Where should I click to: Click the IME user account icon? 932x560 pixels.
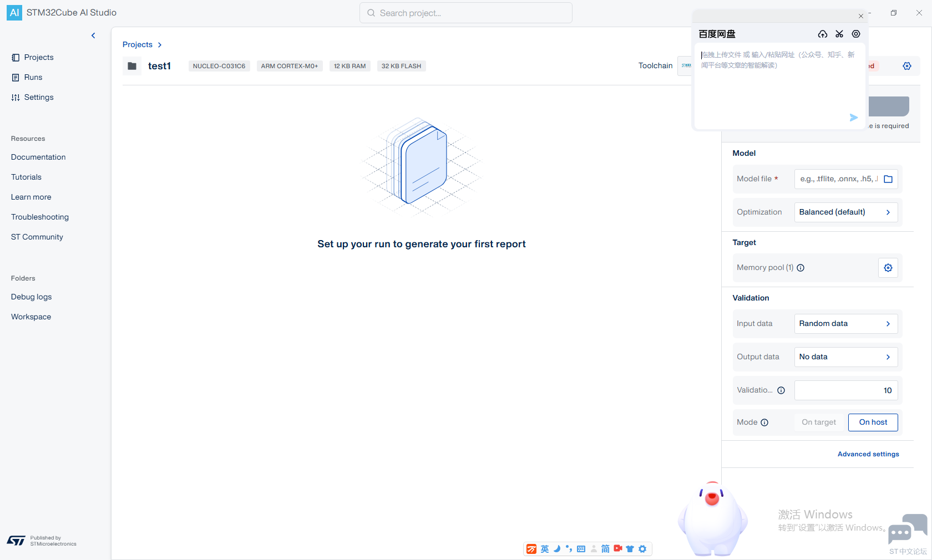pos(594,549)
